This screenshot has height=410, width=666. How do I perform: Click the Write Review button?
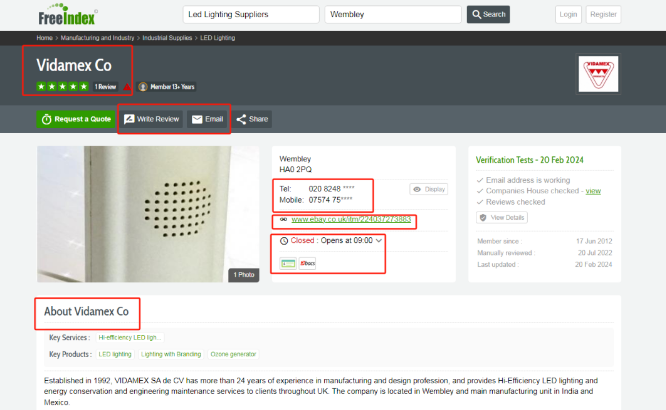click(x=151, y=119)
